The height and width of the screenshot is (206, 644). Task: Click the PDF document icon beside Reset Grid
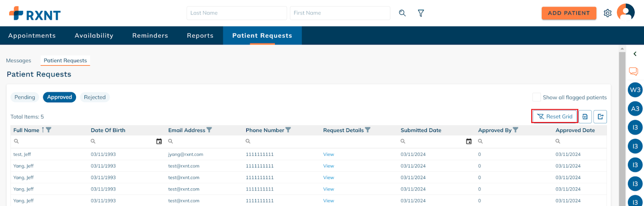(x=585, y=116)
